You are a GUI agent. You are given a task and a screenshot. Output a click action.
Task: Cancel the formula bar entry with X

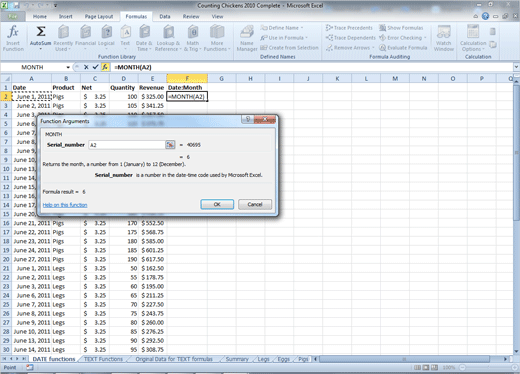86,67
